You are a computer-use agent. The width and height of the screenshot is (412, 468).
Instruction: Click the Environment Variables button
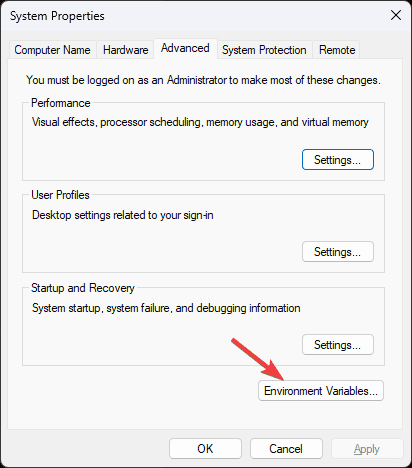tap(321, 391)
